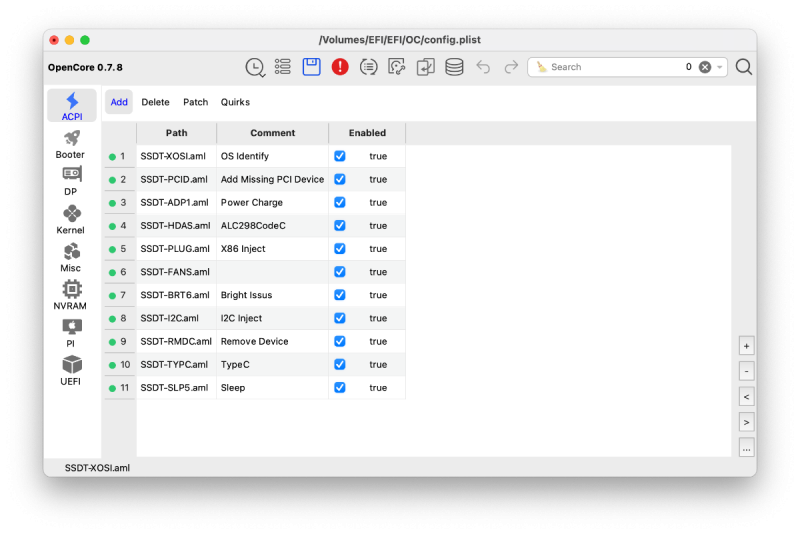Click the Enabled column header
Image resolution: width=800 pixels, height=534 pixels.
tap(367, 133)
